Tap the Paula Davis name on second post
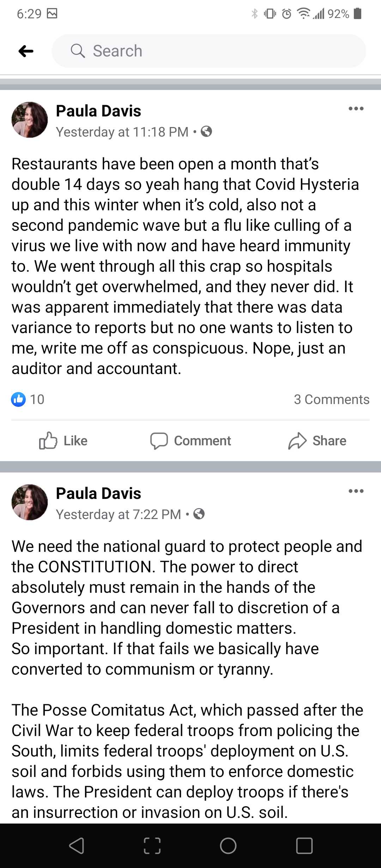 click(98, 493)
